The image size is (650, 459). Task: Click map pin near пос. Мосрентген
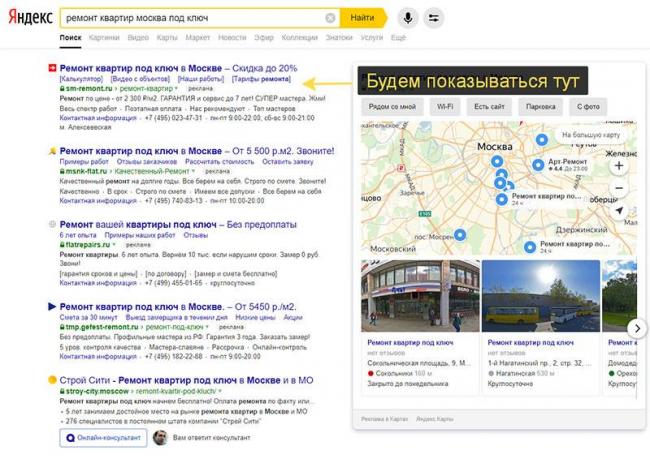click(x=460, y=235)
